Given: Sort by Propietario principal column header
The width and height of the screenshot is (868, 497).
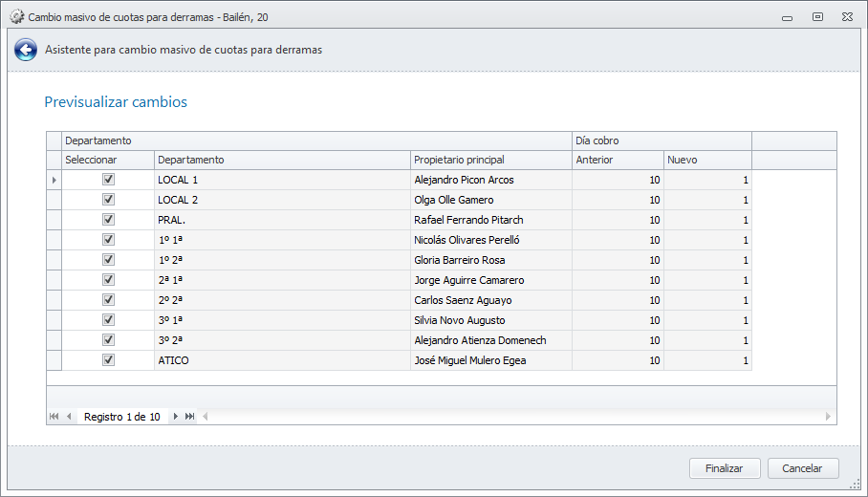Looking at the screenshot, I should click(490, 160).
